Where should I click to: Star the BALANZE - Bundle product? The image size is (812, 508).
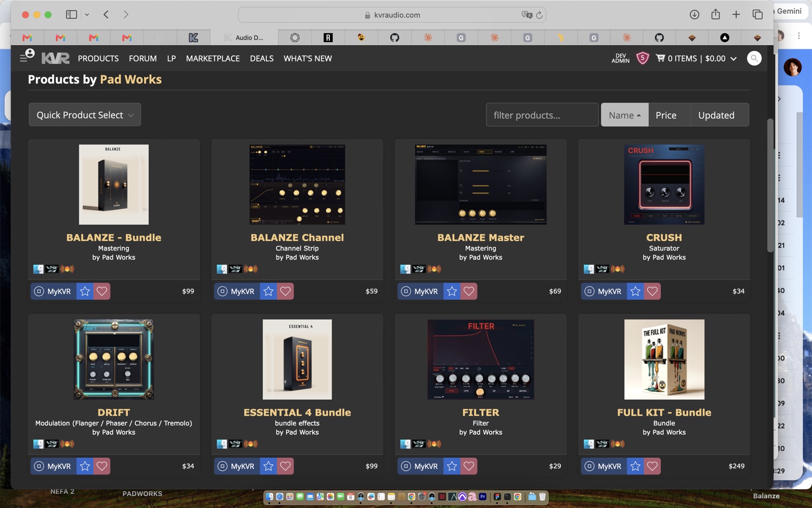tap(85, 291)
